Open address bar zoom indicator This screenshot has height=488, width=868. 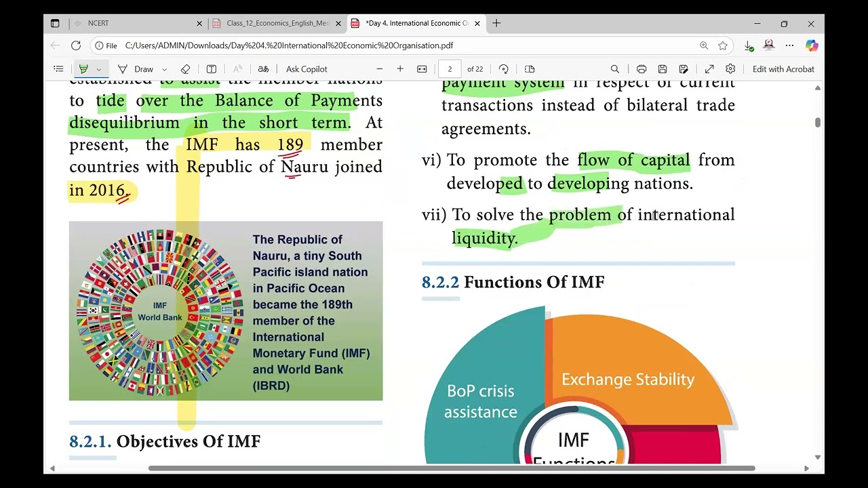click(x=704, y=45)
